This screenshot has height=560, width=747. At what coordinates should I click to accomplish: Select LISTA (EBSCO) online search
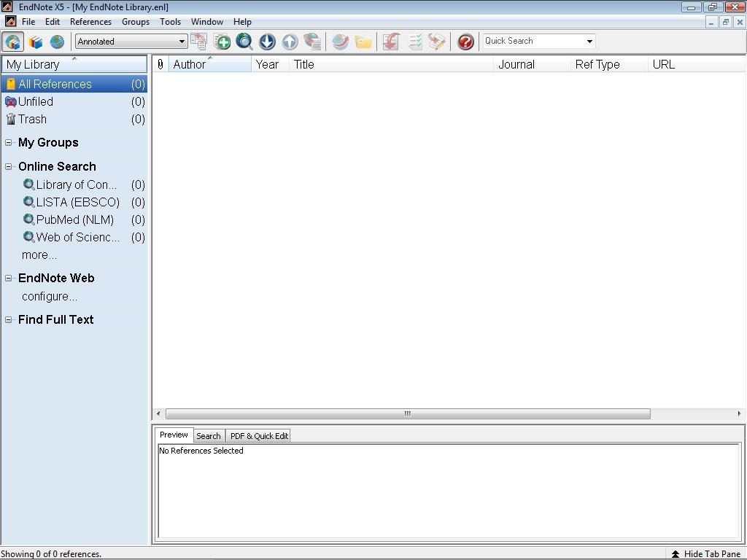(84, 203)
